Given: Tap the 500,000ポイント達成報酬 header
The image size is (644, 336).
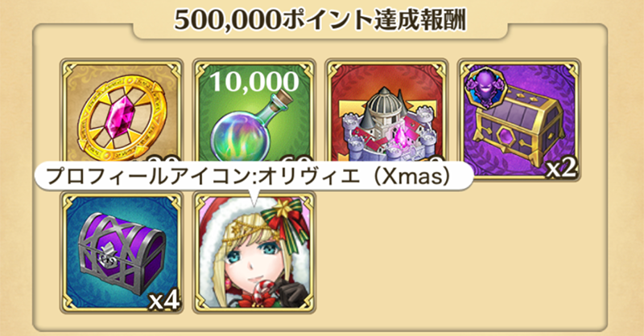Looking at the screenshot, I should (x=320, y=20).
